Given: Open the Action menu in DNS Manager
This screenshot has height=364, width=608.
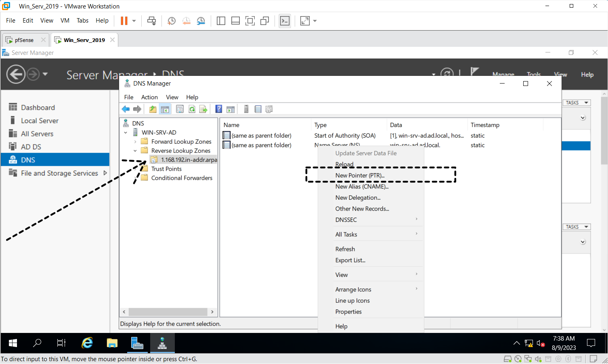Looking at the screenshot, I should 149,97.
